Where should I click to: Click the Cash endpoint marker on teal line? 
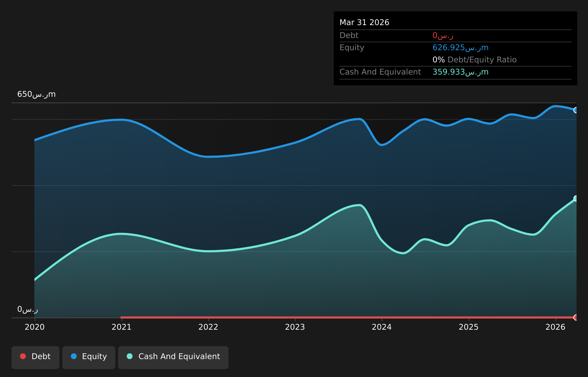pyautogui.click(x=576, y=199)
